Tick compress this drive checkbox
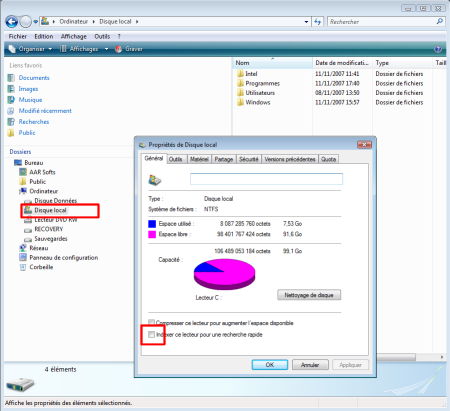Viewport: 450px width, 411px height. tap(151, 322)
